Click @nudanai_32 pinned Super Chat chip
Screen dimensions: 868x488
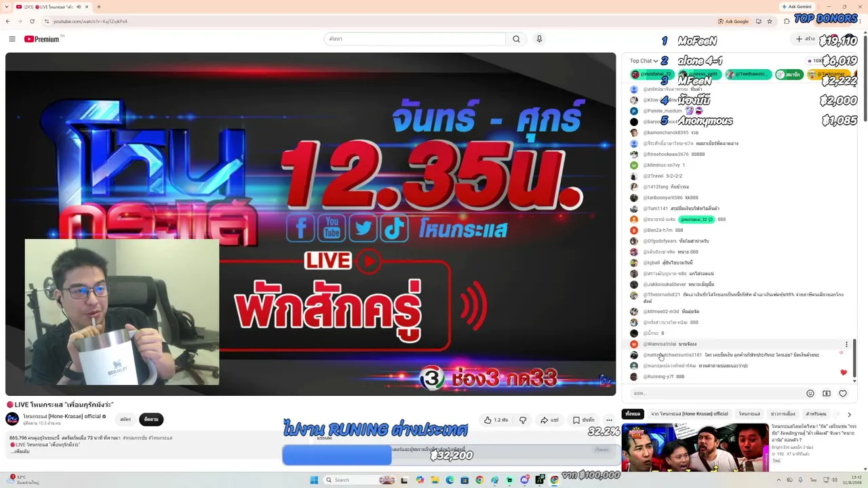(652, 75)
